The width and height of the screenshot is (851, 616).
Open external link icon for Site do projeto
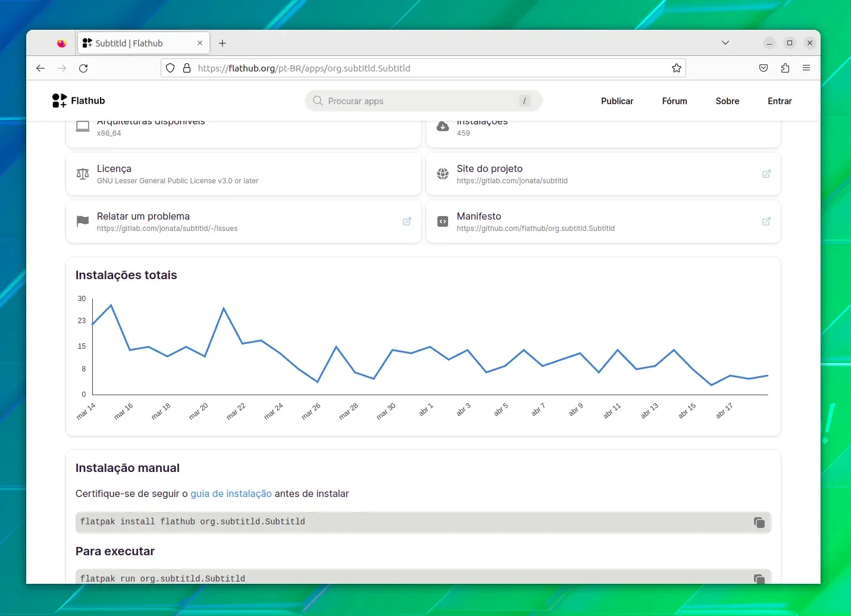click(766, 174)
